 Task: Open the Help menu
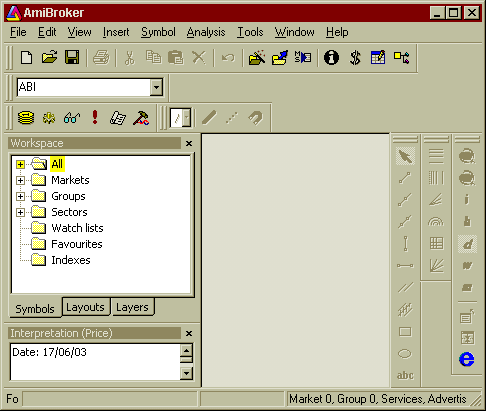[x=337, y=32]
